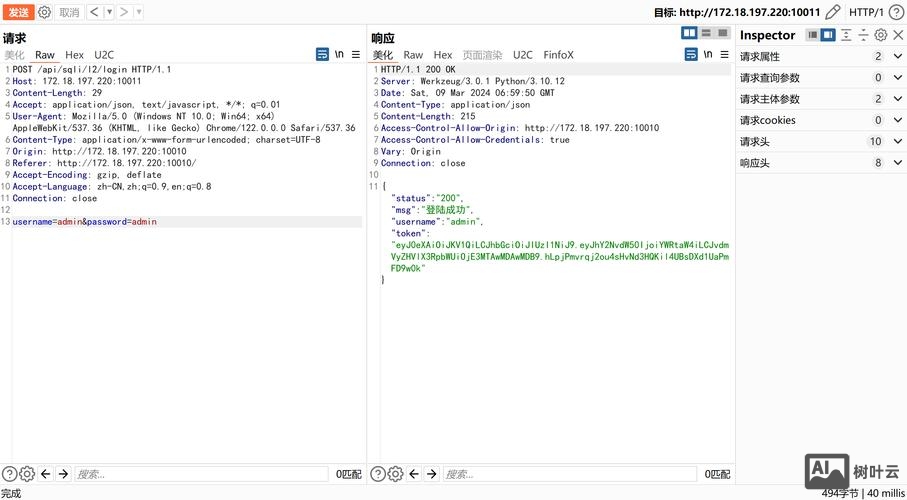Open request search help icon

9,474
